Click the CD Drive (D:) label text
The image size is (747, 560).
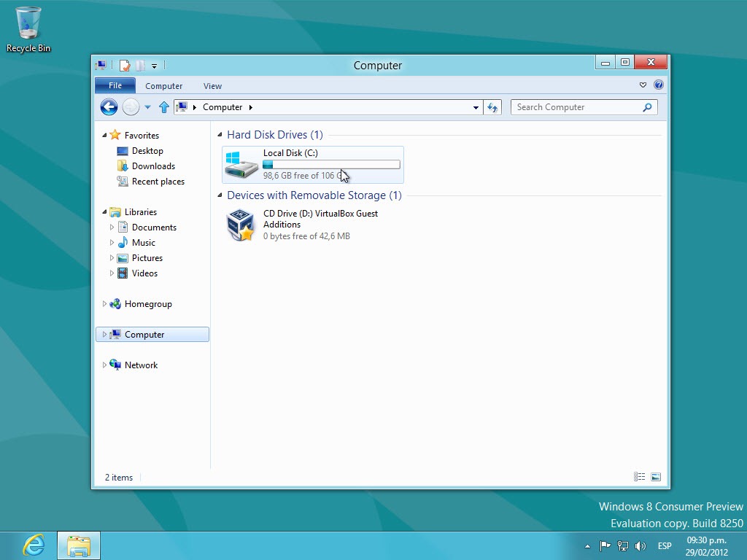tap(321, 219)
